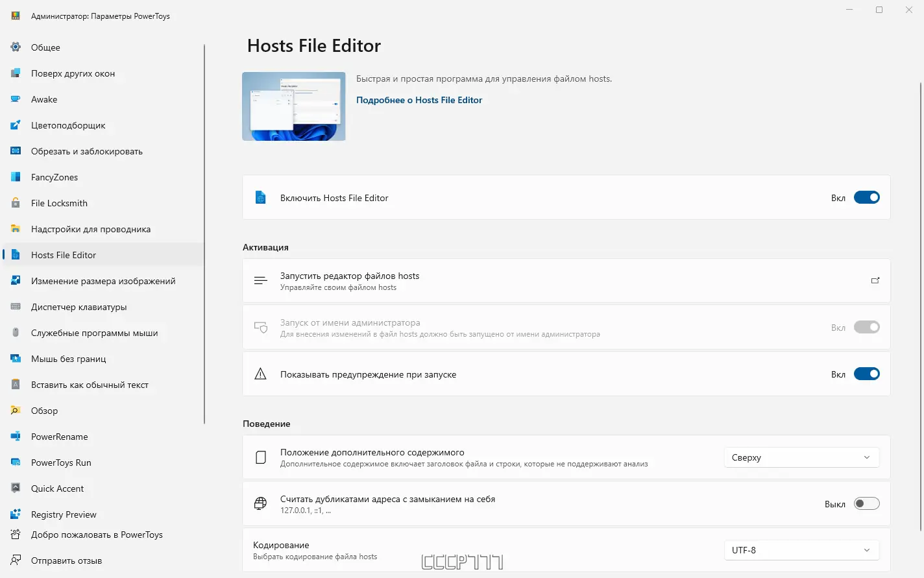
Task: Click the Служебные программы мыши mouse icon
Action: coord(16,332)
